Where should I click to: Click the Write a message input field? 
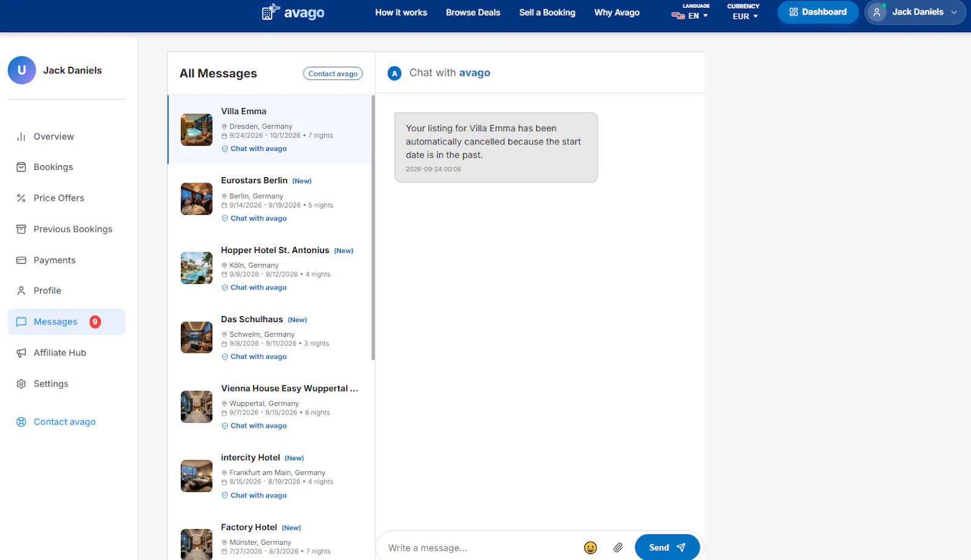coord(479,548)
